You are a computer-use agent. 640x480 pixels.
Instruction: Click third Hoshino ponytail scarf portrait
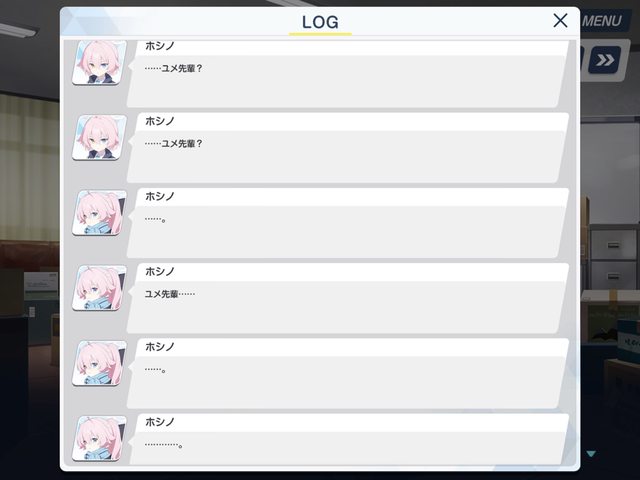tap(99, 213)
